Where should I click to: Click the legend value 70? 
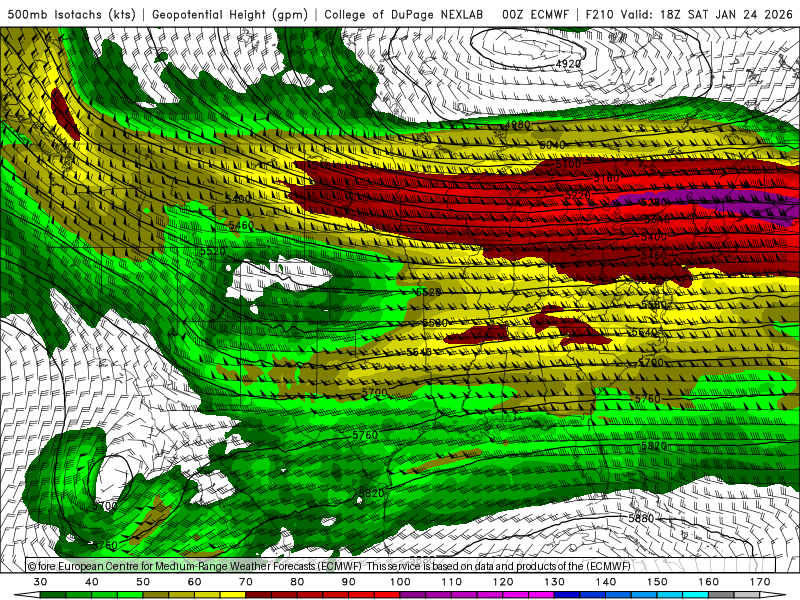coord(246,582)
